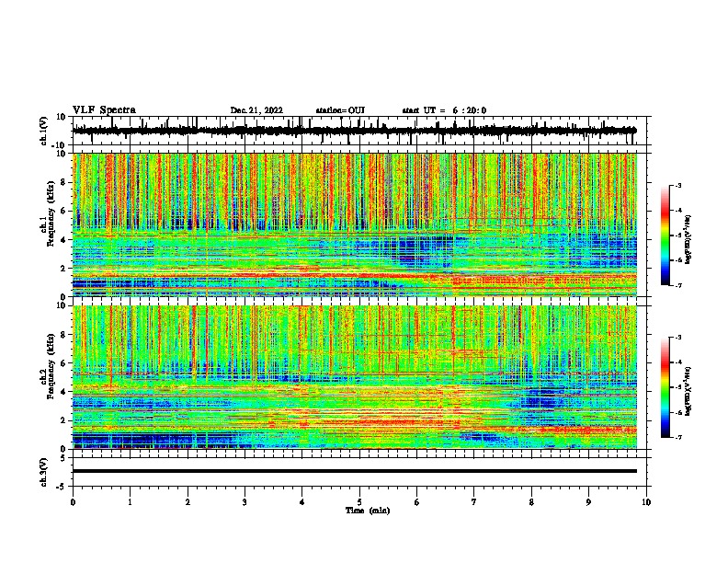
Task: Click the ch.1 spectrogram color bar
Action: point(665,236)
